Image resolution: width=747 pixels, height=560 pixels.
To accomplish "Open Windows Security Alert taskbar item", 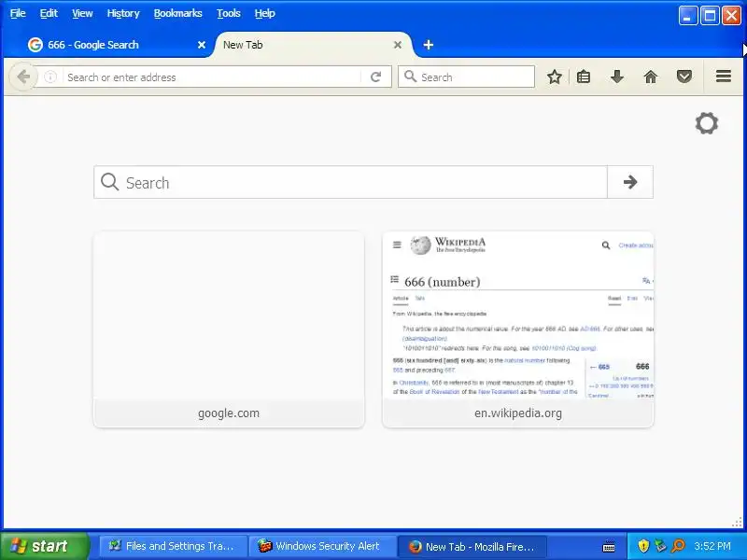I will (322, 546).
